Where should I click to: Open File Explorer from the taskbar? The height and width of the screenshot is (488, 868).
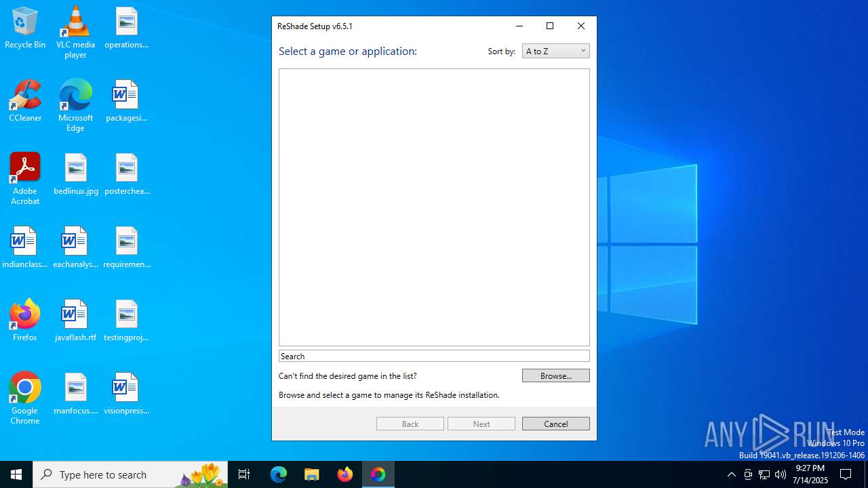[x=312, y=474]
